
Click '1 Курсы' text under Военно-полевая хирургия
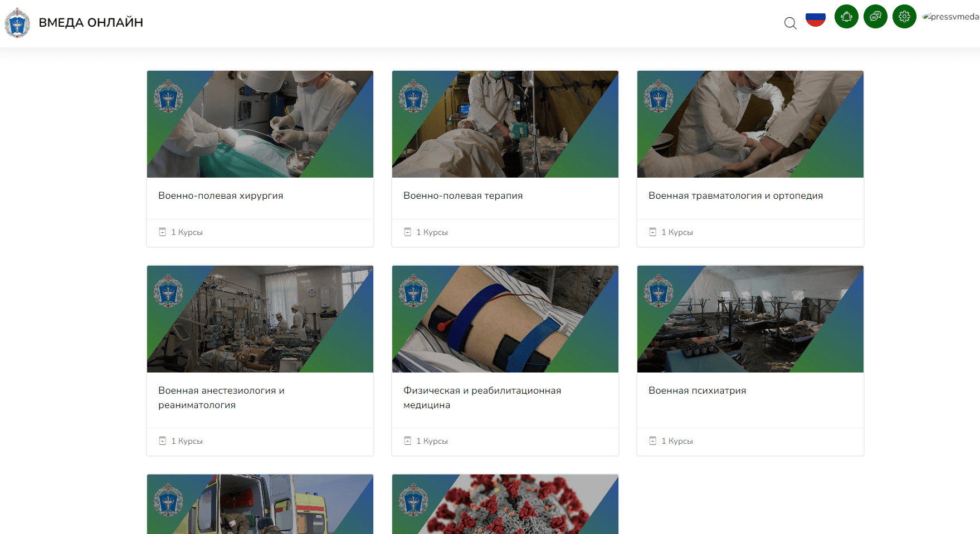coord(187,232)
